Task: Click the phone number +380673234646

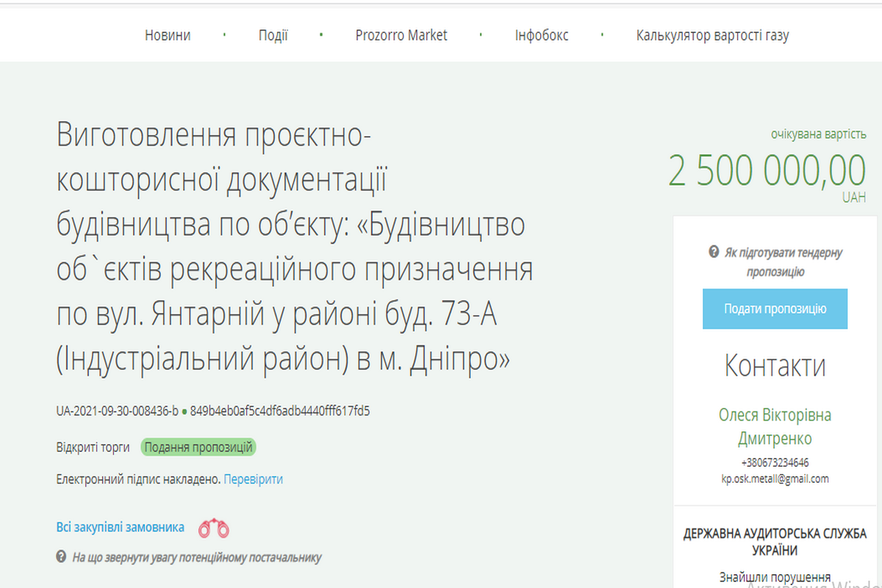Action: click(775, 462)
